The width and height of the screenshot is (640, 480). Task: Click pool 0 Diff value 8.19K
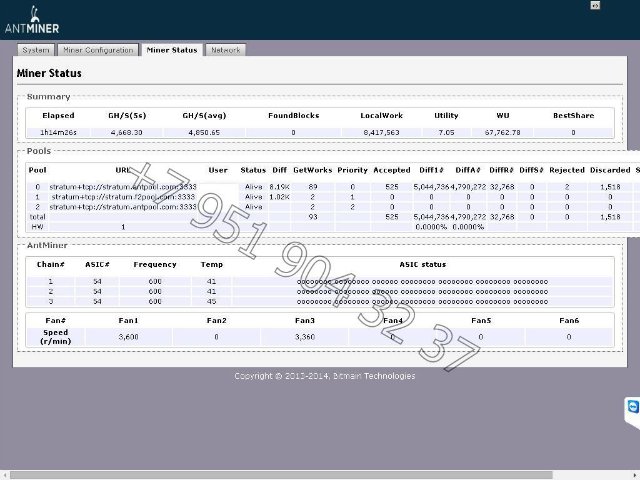point(279,187)
